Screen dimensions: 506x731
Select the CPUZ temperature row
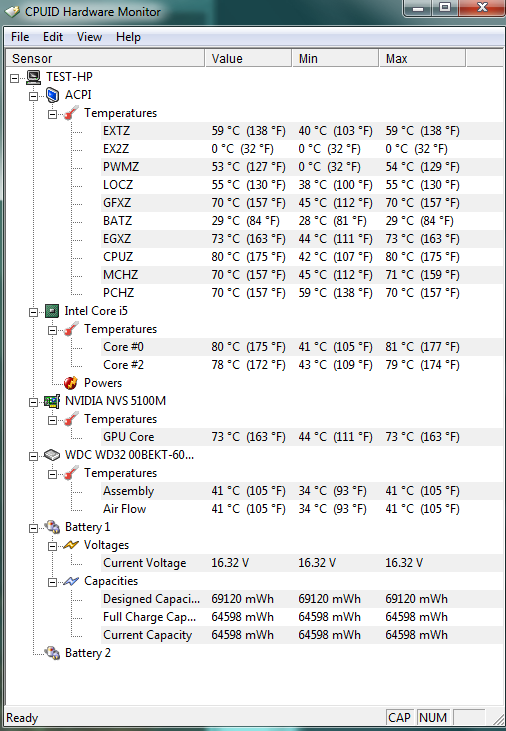(x=302, y=257)
